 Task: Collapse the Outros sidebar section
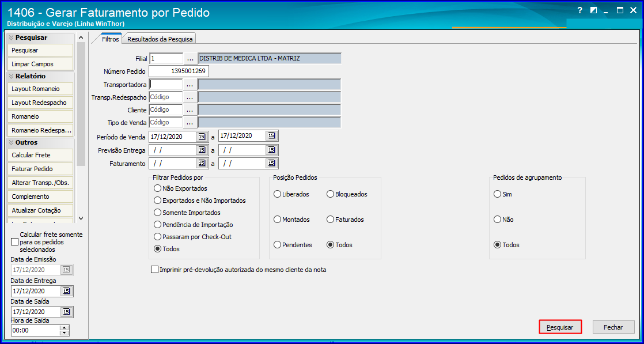[x=11, y=142]
